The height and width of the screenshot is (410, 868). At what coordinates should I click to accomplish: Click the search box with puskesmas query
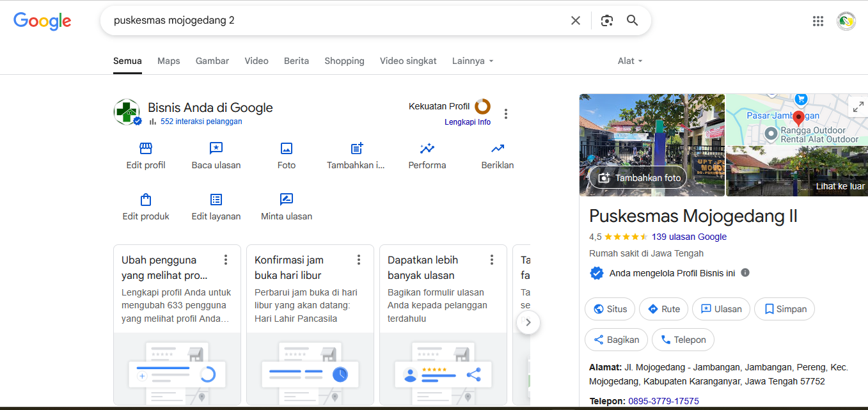(x=333, y=20)
